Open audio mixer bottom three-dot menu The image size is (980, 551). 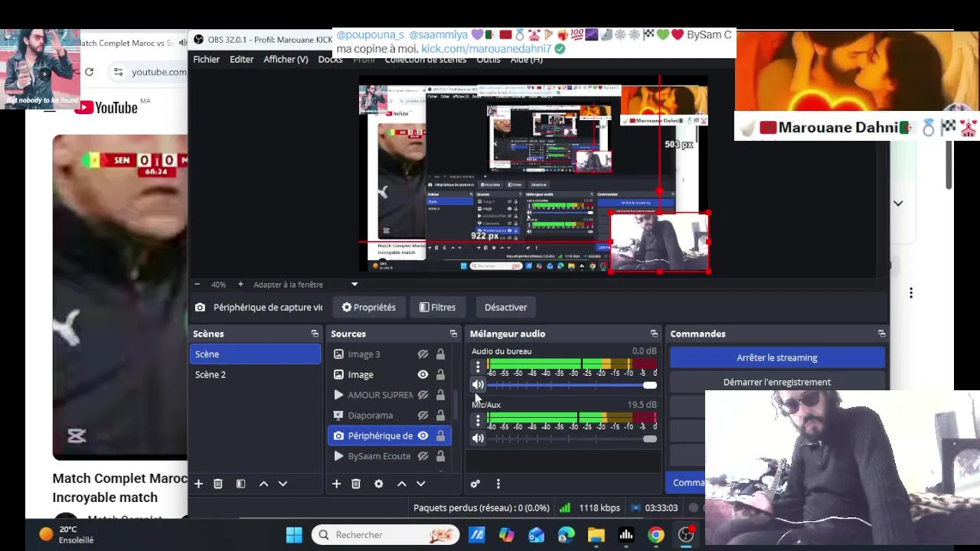[x=498, y=484]
